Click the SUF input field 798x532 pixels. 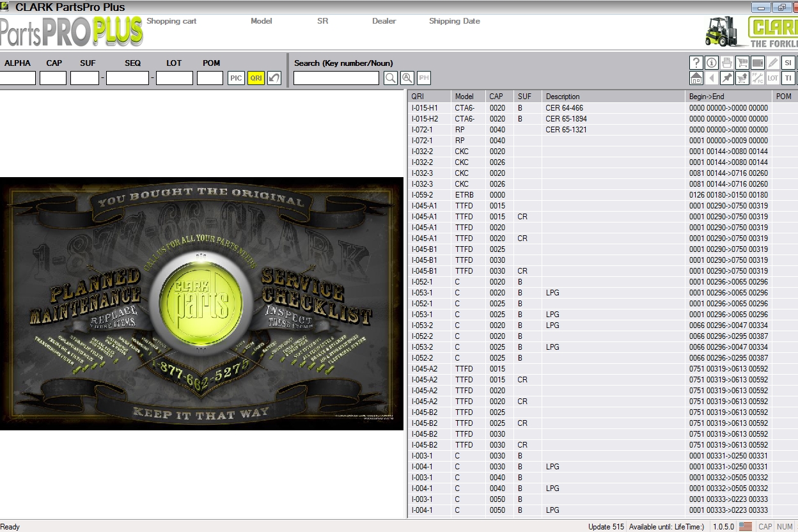[x=84, y=78]
